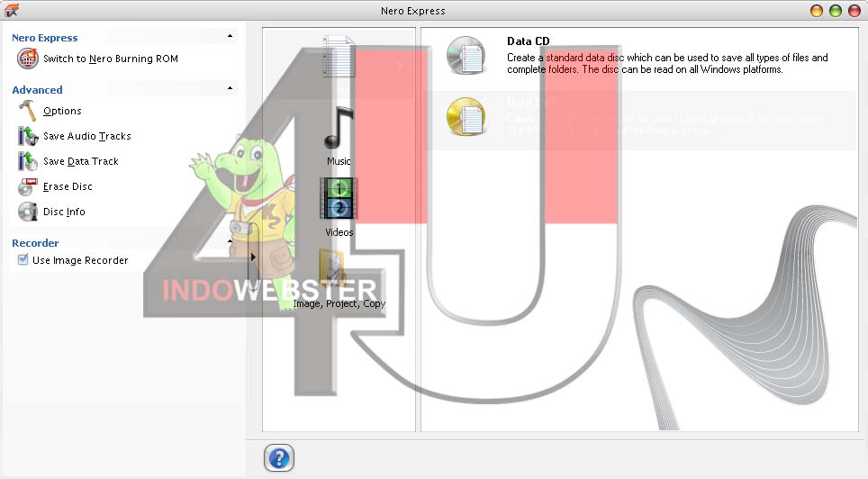Click the yellow Data DVD disc icon
The height and width of the screenshot is (479, 868).
click(466, 116)
